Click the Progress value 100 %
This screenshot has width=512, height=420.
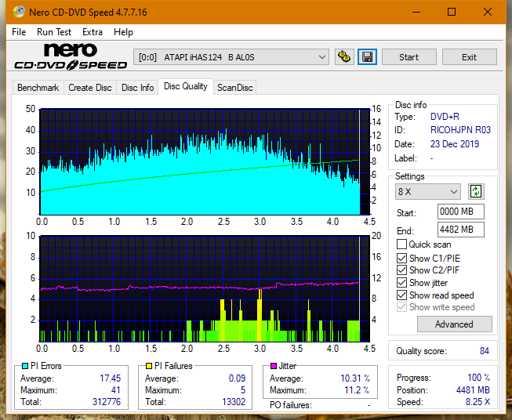479,378
